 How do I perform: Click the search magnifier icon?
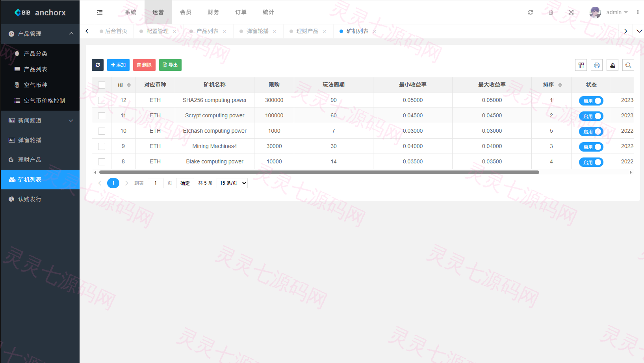[x=628, y=65]
